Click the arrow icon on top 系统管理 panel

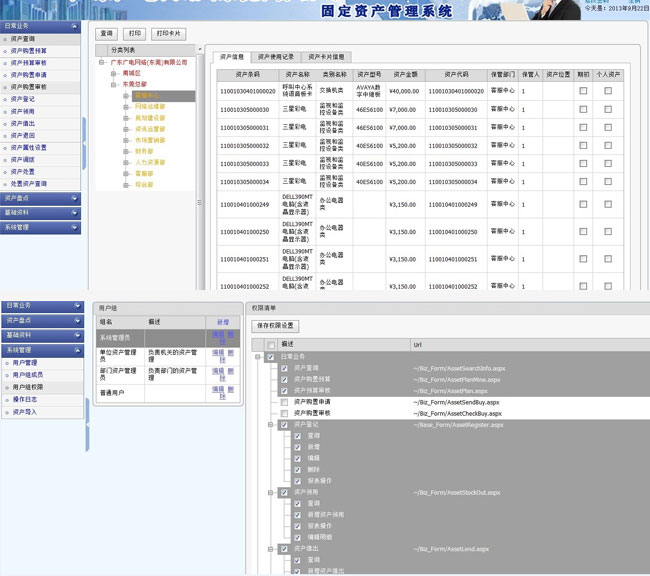point(76,227)
